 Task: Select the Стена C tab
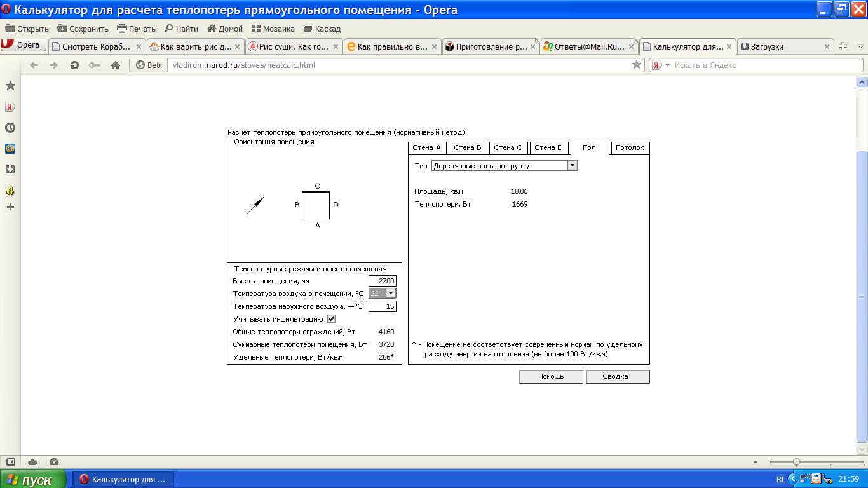click(x=508, y=147)
